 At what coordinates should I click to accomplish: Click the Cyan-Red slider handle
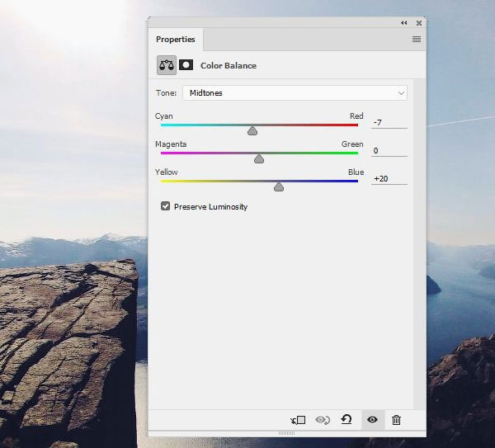[x=252, y=130]
